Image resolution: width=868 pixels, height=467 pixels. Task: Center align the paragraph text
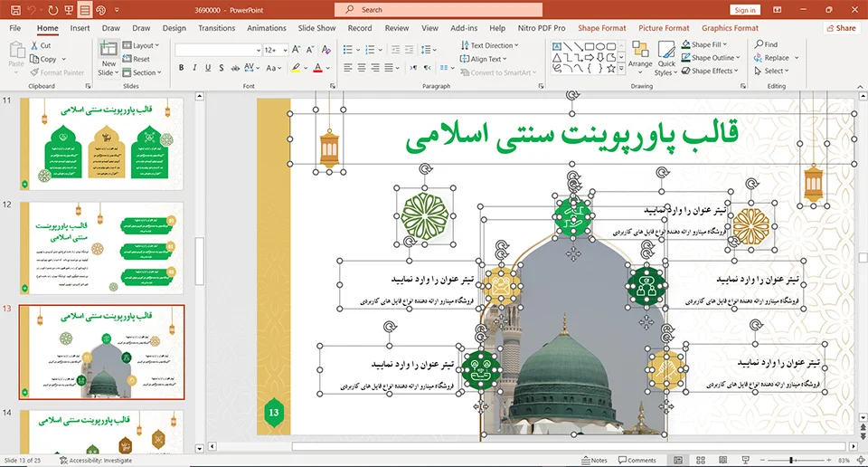coord(362,68)
